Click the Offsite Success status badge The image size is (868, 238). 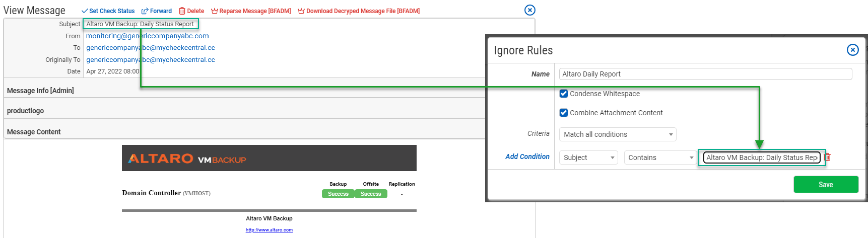371,194
